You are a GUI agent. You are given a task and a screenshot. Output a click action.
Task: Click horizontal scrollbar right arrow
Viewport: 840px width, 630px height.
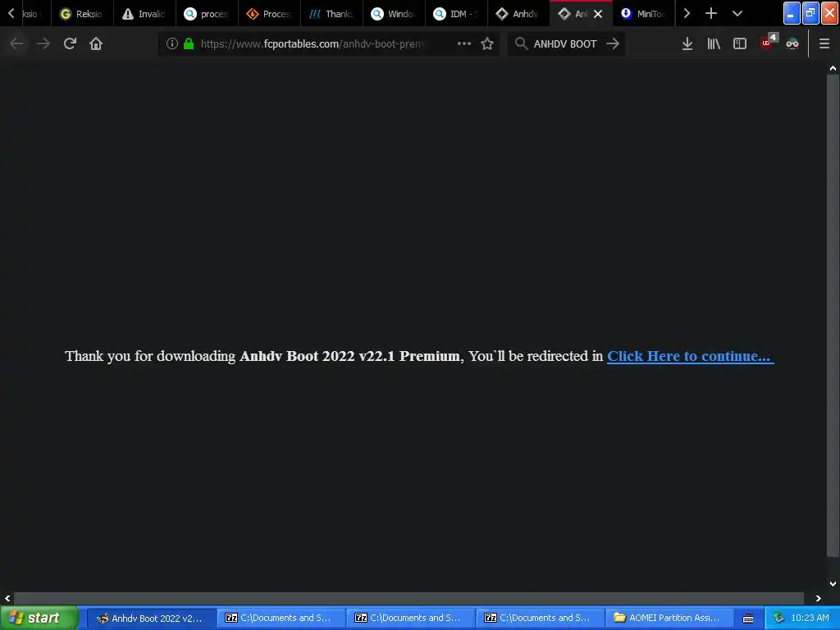[x=818, y=598]
